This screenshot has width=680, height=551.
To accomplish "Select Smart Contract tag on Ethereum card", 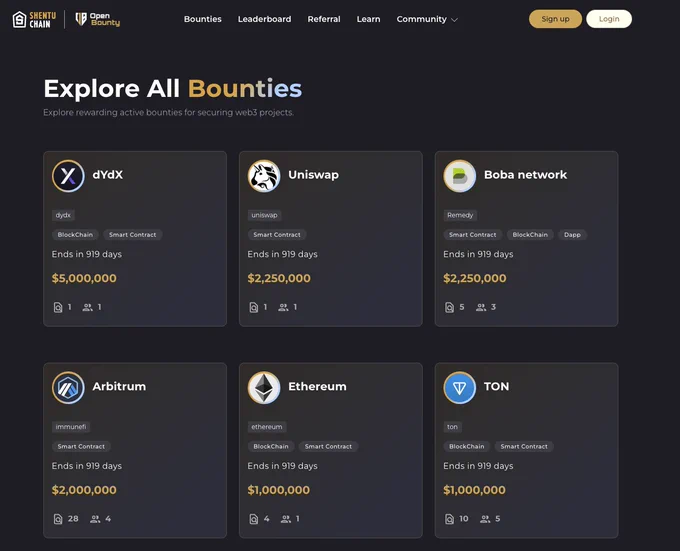I will [x=328, y=446].
